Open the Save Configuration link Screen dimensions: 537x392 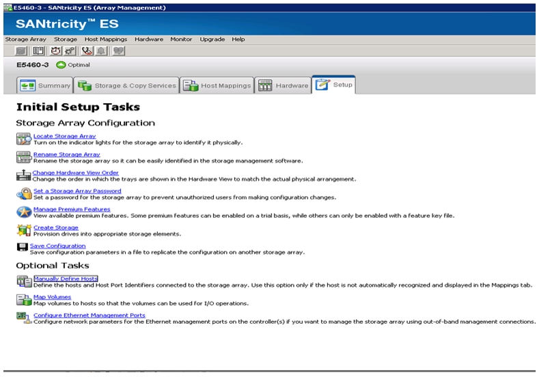pyautogui.click(x=57, y=246)
